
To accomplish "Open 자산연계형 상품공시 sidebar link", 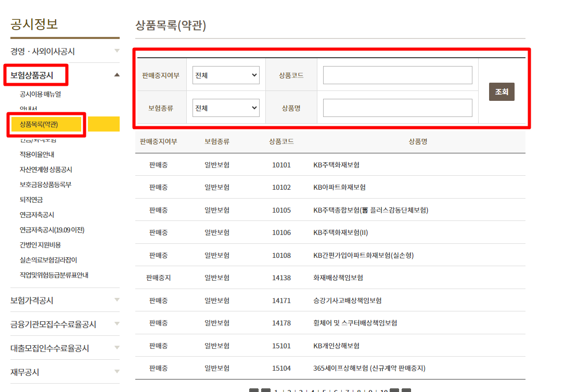I will (46, 169).
